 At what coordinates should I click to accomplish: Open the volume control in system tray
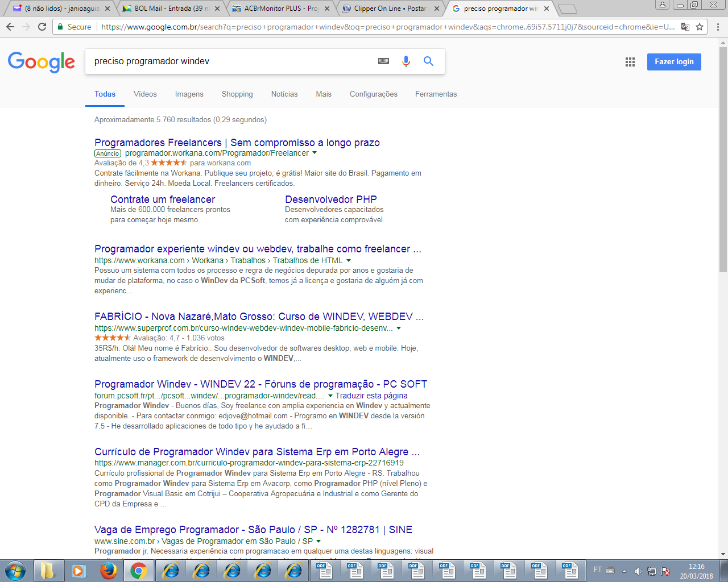(638, 571)
